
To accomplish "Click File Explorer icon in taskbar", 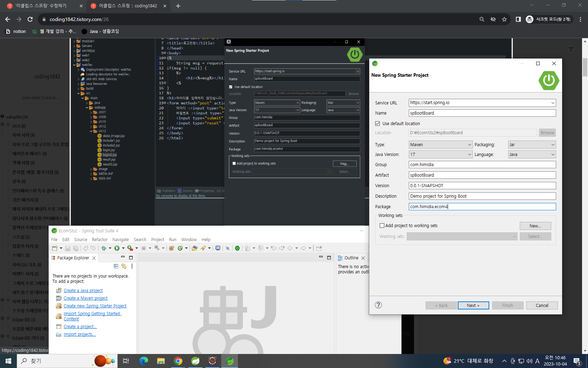I will point(161,361).
